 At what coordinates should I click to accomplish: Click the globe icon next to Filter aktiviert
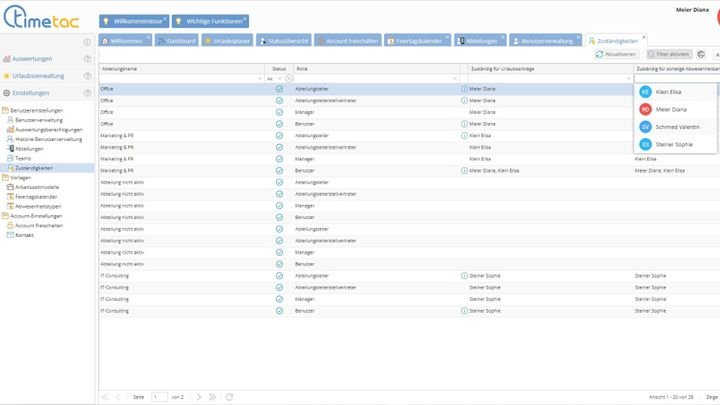pyautogui.click(x=701, y=54)
